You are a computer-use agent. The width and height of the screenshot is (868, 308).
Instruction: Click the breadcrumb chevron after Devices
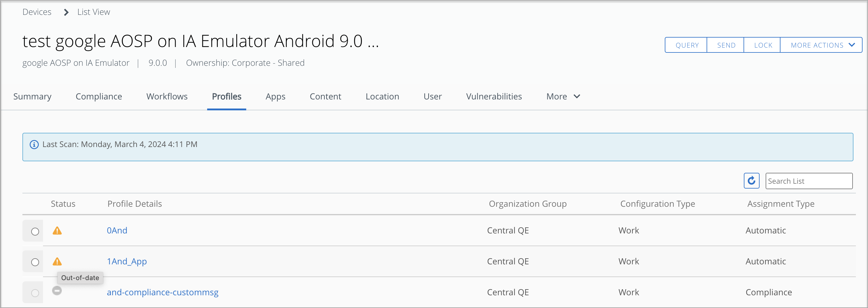tap(66, 12)
